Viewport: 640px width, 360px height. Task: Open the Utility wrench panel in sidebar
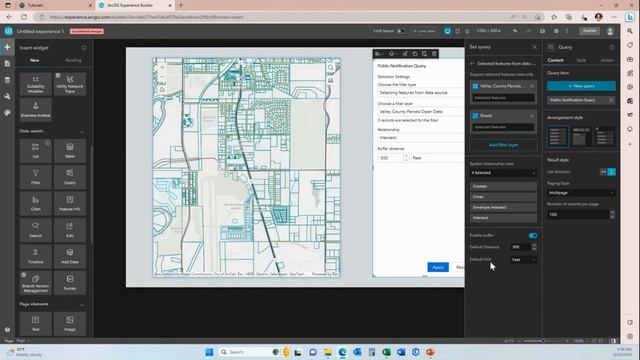[7, 96]
